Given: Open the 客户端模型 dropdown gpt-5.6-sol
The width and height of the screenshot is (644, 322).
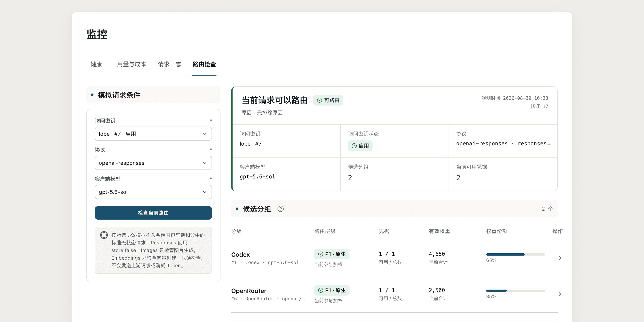Looking at the screenshot, I should pyautogui.click(x=153, y=192).
